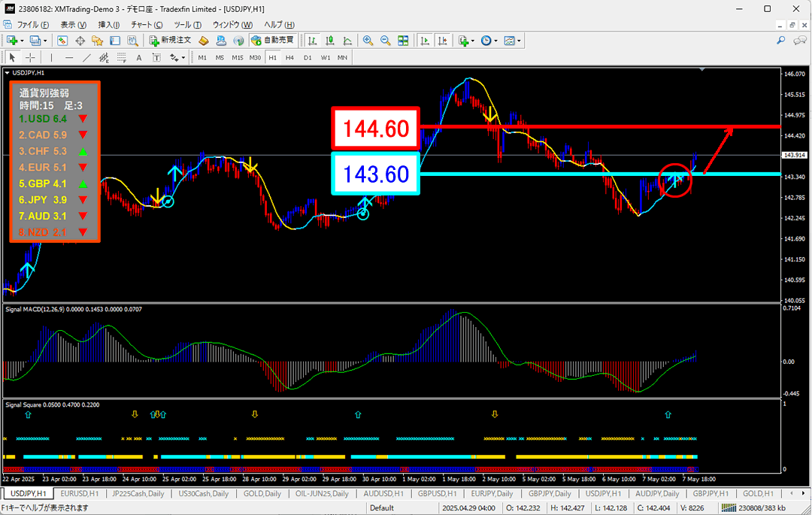The height and width of the screenshot is (515, 812).
Task: Expand the profiles dropdown arrow
Action: coord(45,41)
